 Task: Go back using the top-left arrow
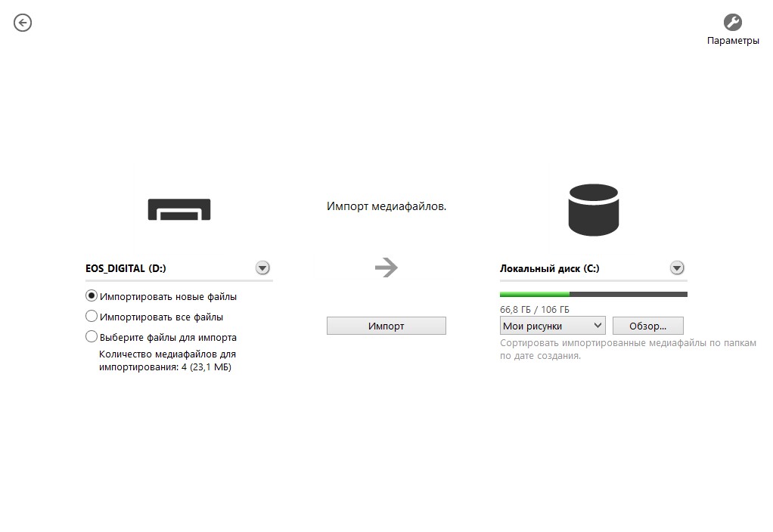pos(23,23)
